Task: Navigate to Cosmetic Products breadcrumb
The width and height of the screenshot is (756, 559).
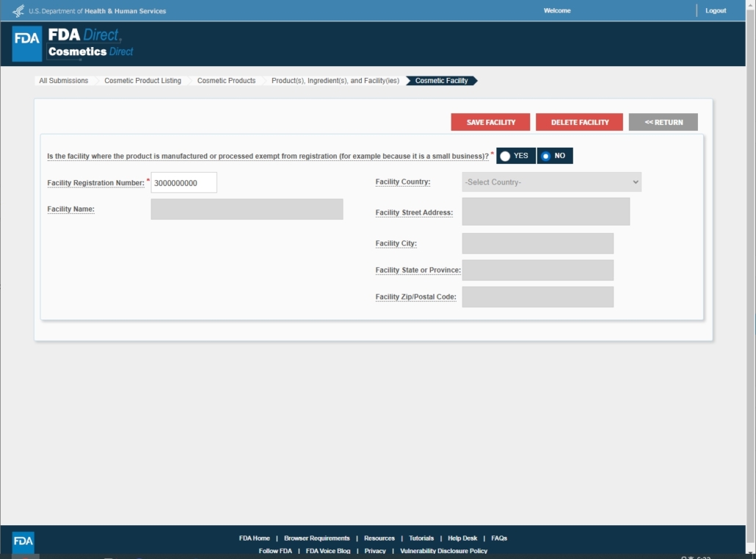Action: 226,81
